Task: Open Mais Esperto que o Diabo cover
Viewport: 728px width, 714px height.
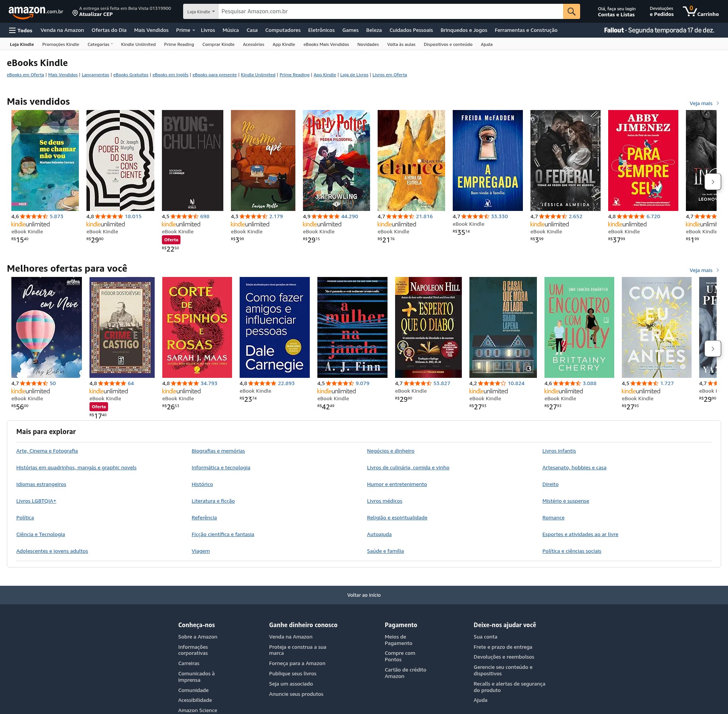Action: (x=428, y=327)
